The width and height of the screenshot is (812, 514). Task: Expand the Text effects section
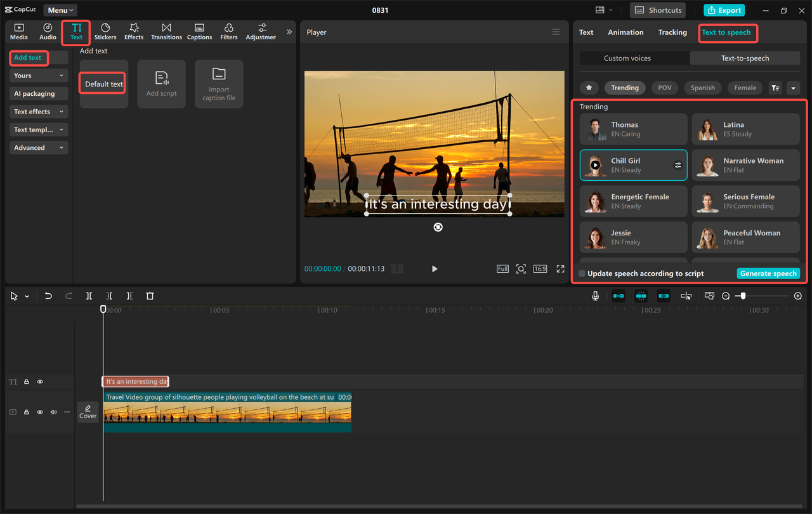38,111
